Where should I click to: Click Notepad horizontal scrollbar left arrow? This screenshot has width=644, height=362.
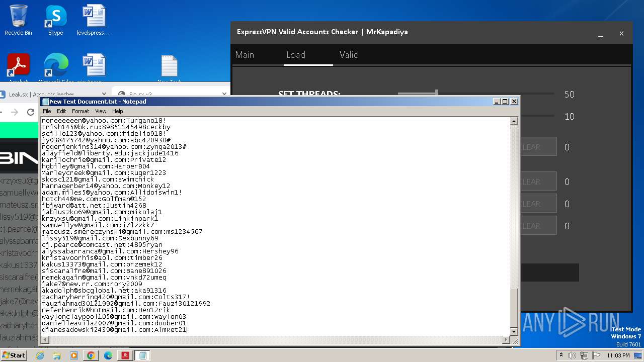pyautogui.click(x=45, y=340)
